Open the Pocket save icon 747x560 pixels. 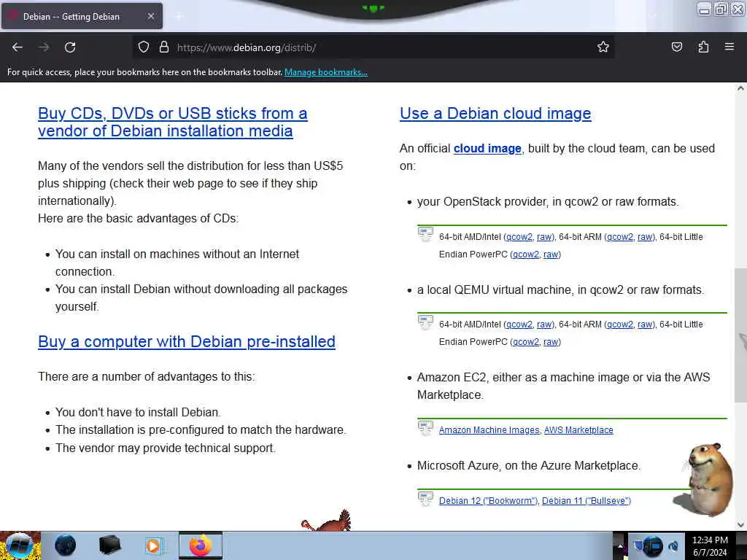(x=676, y=47)
